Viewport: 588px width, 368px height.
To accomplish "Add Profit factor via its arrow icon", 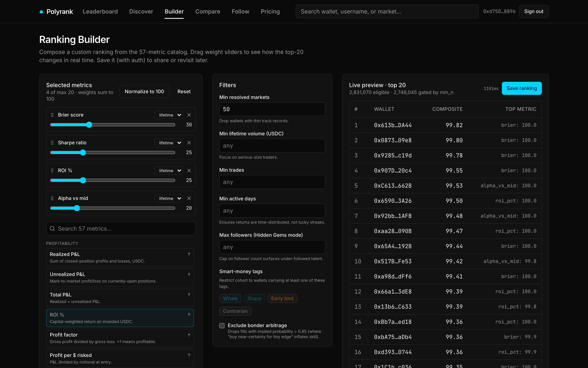I will [x=189, y=335].
